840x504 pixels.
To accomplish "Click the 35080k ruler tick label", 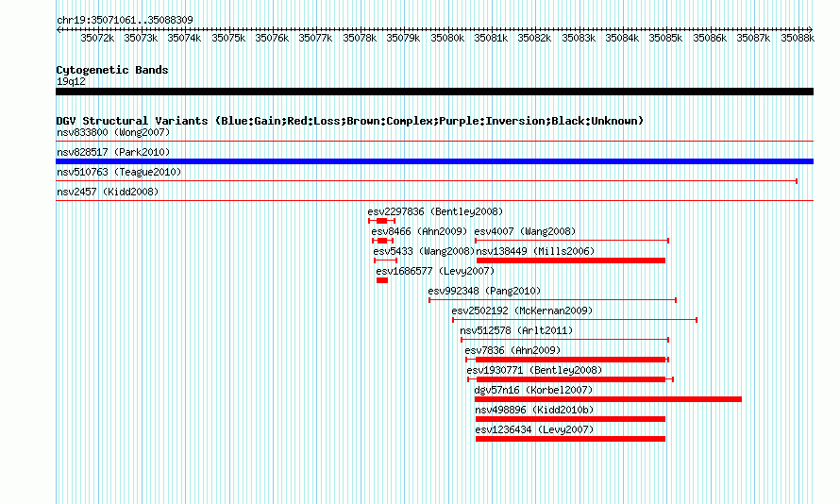I will click(x=447, y=38).
